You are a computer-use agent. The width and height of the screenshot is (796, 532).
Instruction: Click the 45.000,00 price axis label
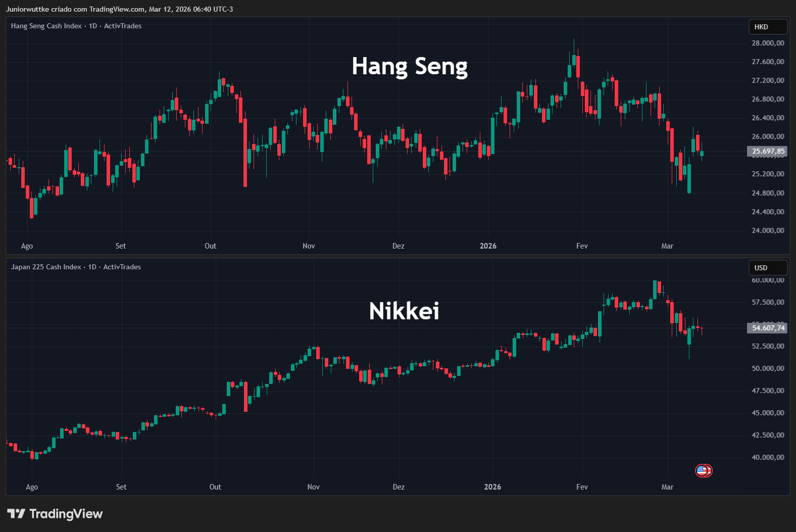tap(768, 413)
